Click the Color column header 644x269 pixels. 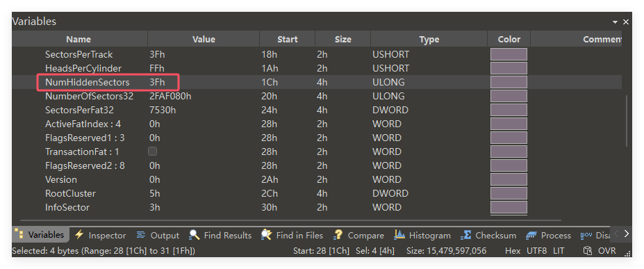pyautogui.click(x=509, y=40)
